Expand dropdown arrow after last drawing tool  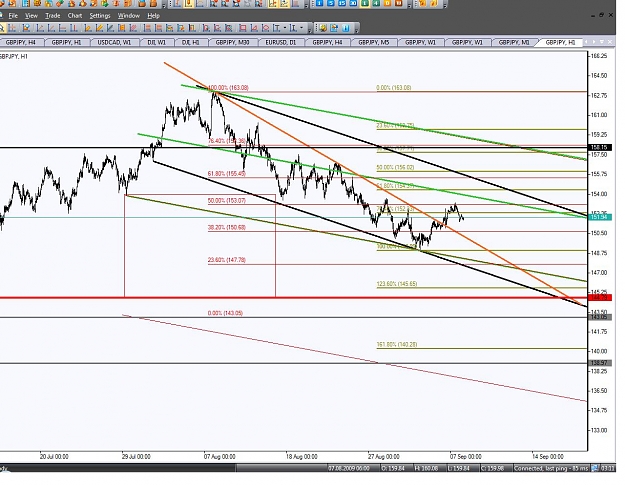(x=301, y=28)
